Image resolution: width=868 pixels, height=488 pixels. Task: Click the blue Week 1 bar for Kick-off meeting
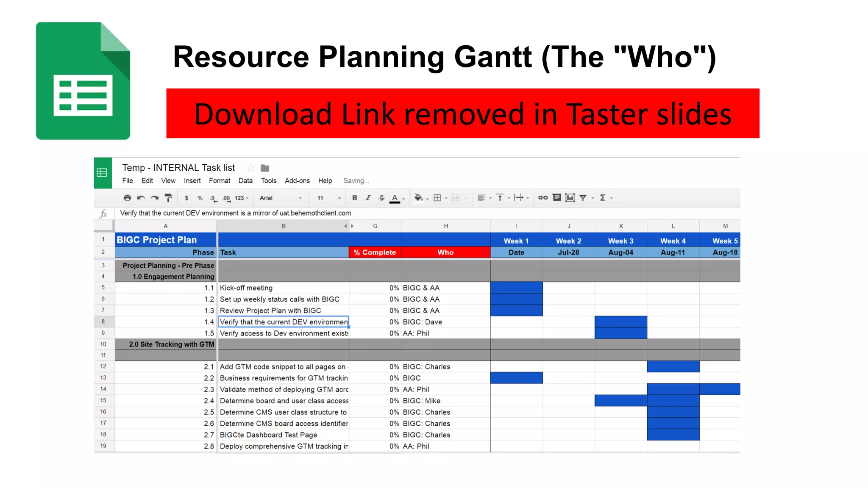[x=517, y=288]
